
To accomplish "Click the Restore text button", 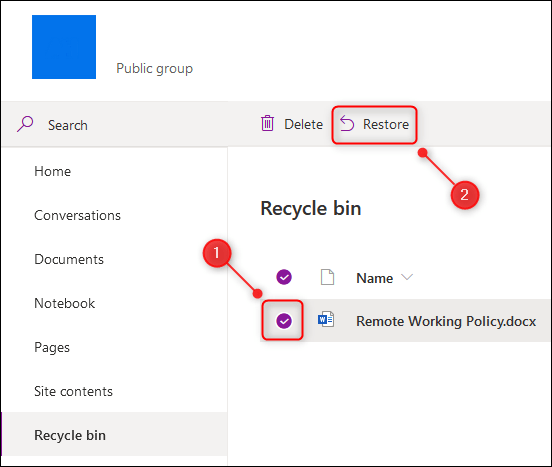I will [386, 124].
